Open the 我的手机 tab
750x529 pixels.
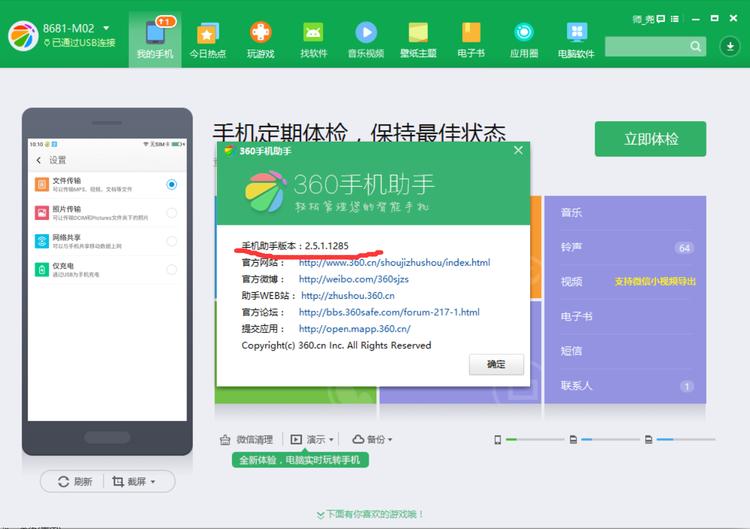click(x=155, y=39)
